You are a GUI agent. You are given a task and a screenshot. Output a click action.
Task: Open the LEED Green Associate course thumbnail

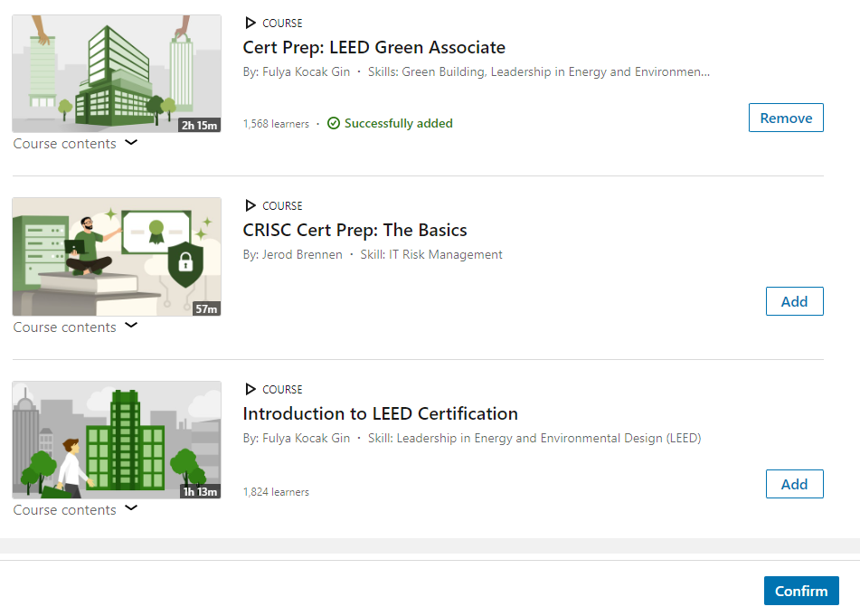(117, 73)
